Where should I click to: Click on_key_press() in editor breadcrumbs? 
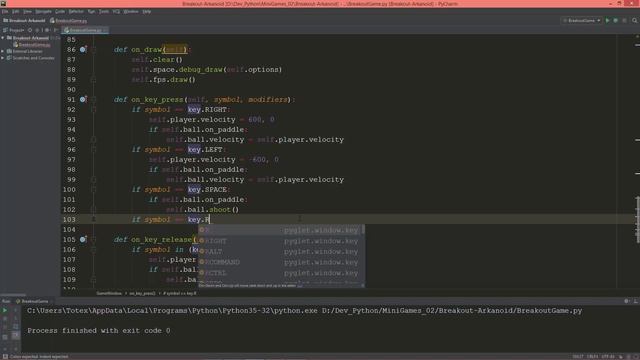pyautogui.click(x=142, y=293)
